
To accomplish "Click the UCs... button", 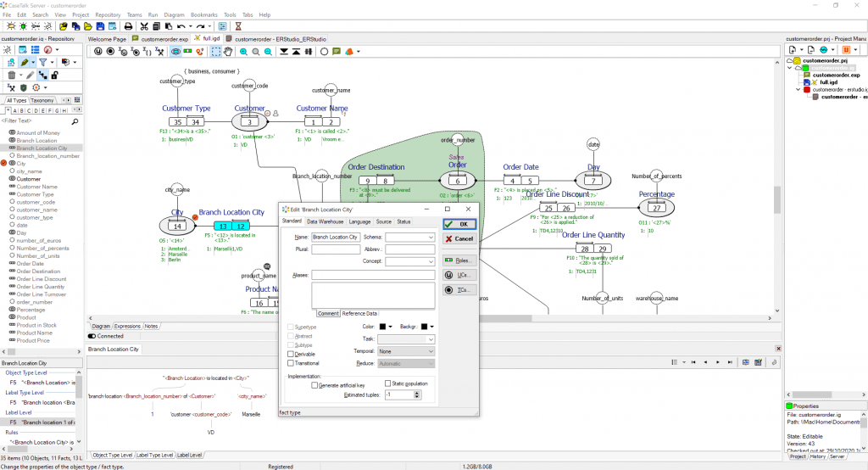I will click(x=459, y=275).
